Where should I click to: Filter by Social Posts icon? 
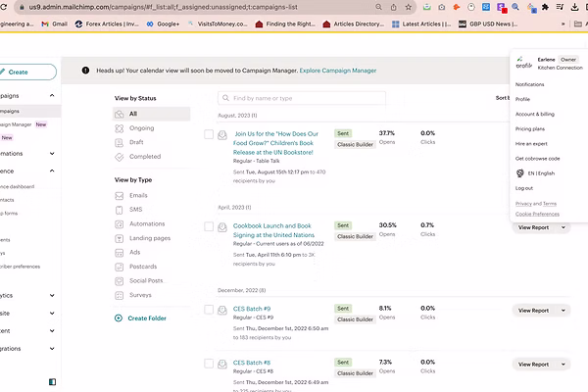(x=120, y=281)
